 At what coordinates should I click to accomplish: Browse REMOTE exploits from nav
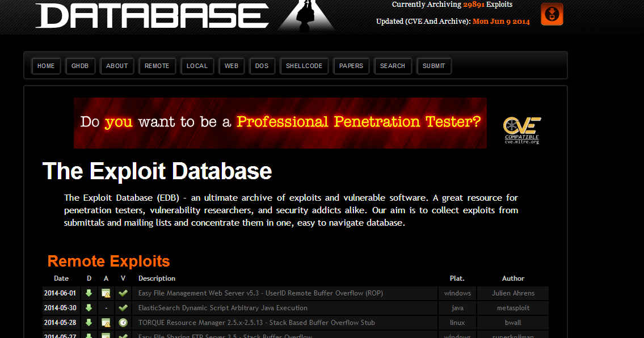[157, 66]
